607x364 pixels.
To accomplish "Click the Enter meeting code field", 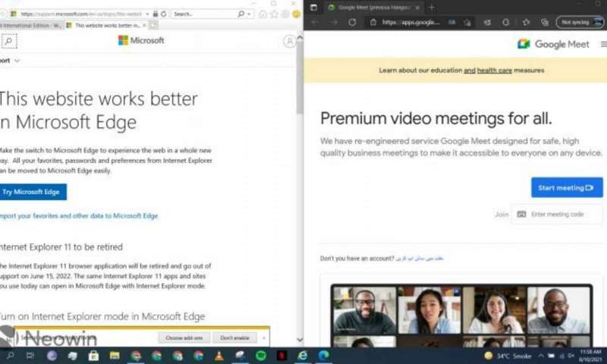I will (x=557, y=215).
